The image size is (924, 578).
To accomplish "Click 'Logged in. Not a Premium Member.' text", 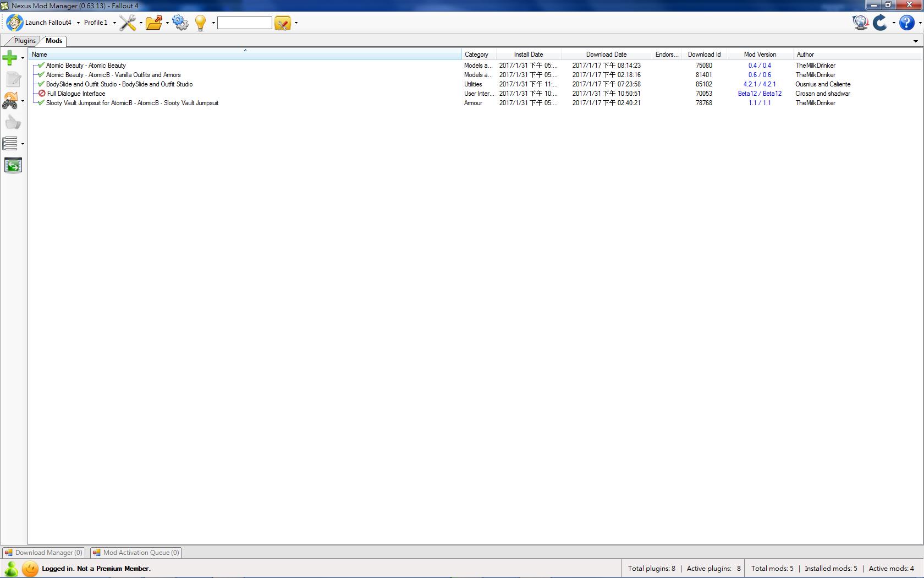I will tap(96, 569).
